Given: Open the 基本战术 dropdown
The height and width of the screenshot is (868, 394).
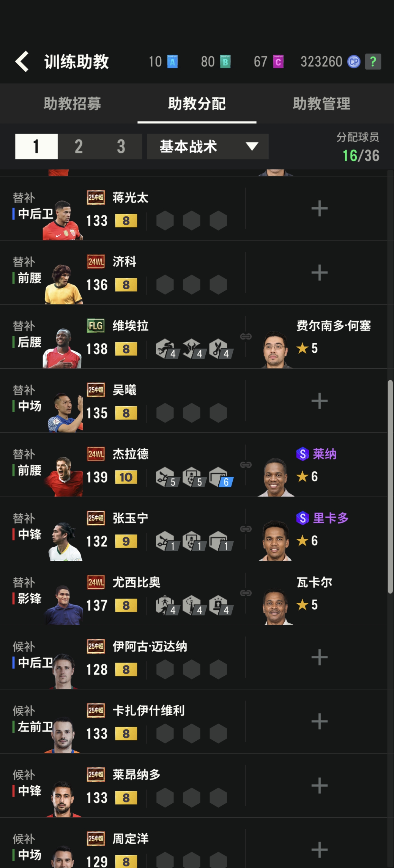Looking at the screenshot, I should (208, 147).
